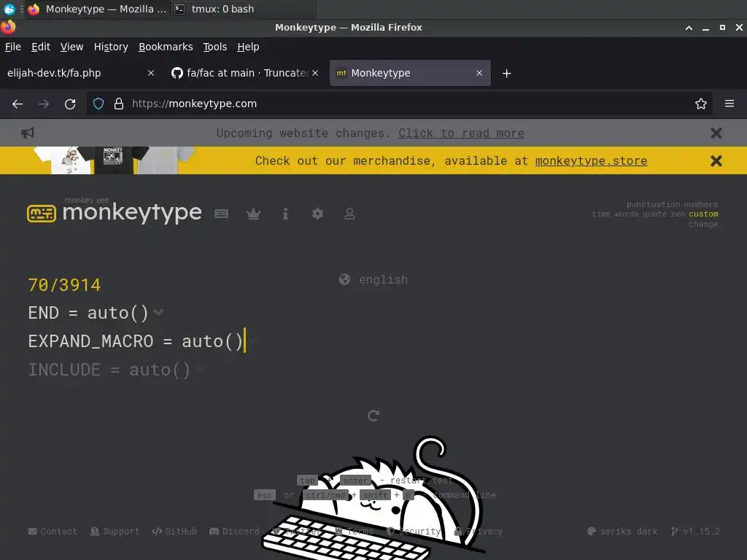Open the GitHub footer link
Viewport: 747px width, 560px height.
tap(174, 531)
